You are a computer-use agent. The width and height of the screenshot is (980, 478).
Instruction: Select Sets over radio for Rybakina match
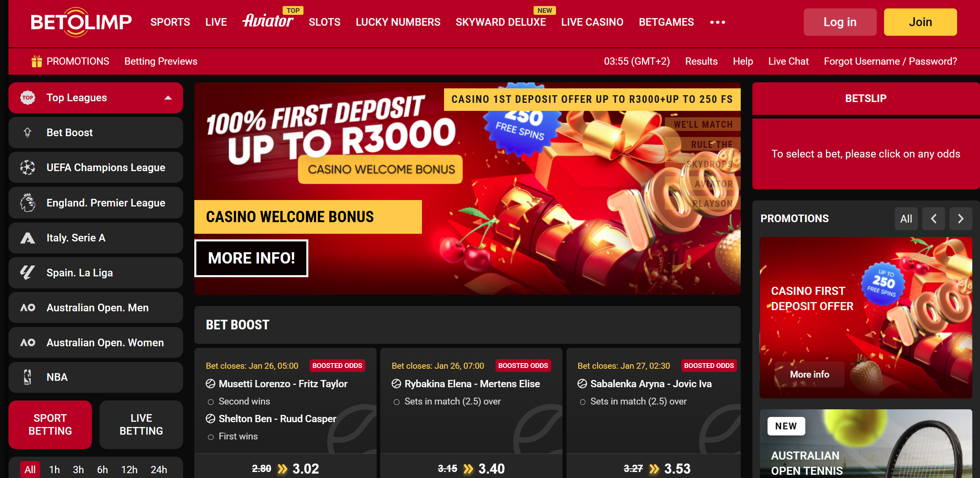[x=396, y=402]
